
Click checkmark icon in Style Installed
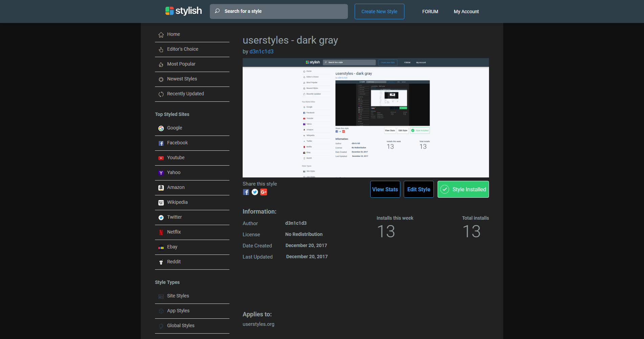pyautogui.click(x=445, y=189)
